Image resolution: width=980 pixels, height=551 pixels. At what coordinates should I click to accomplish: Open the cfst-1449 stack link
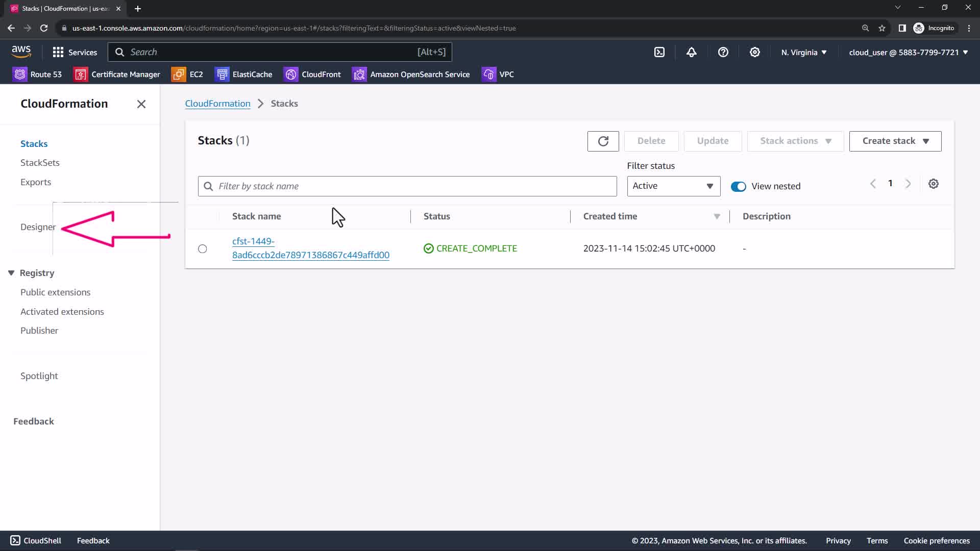click(x=310, y=248)
